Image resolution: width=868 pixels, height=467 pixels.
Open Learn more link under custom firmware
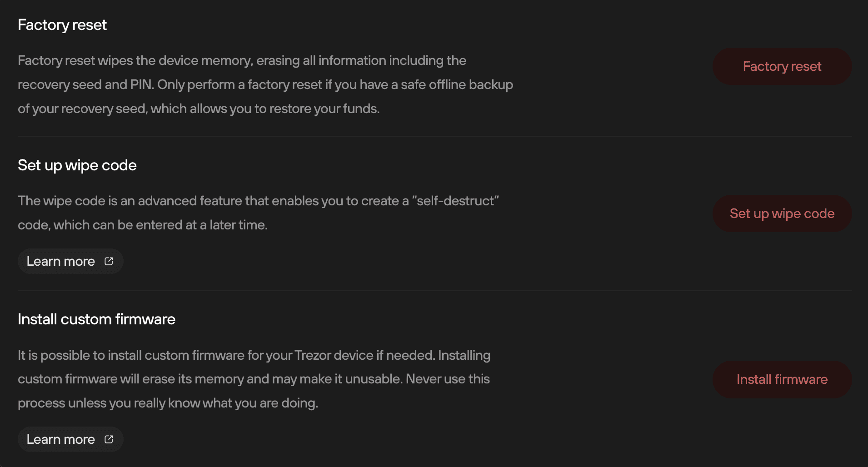[70, 439]
